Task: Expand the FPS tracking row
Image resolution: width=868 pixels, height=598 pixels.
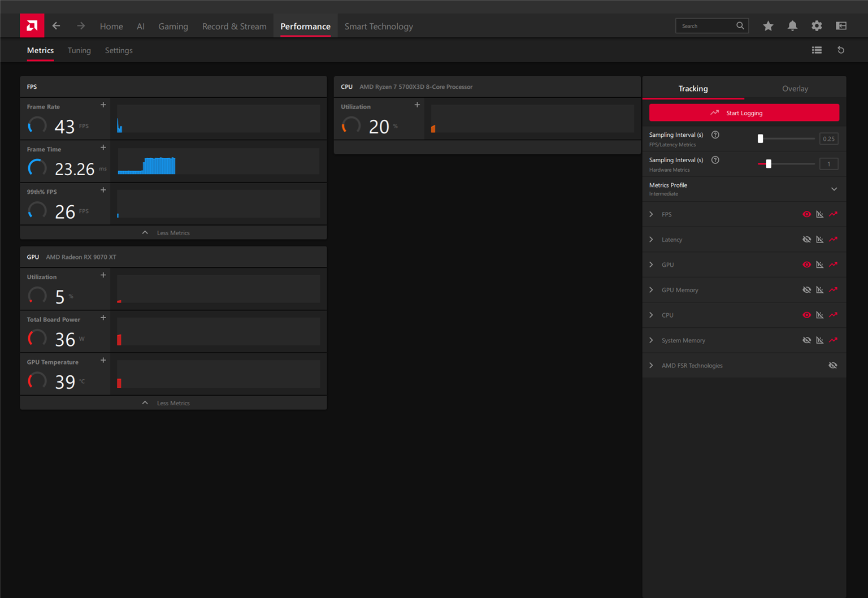Action: (x=652, y=214)
